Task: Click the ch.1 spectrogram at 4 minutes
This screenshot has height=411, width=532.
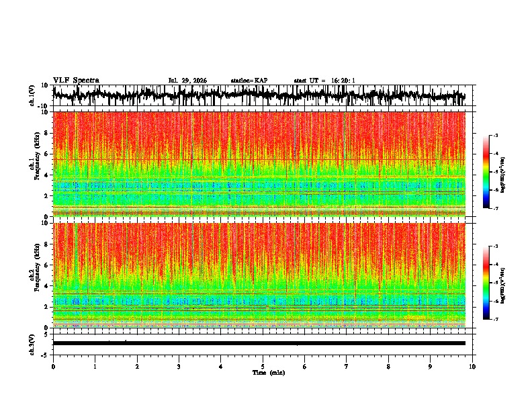Action: coord(221,164)
